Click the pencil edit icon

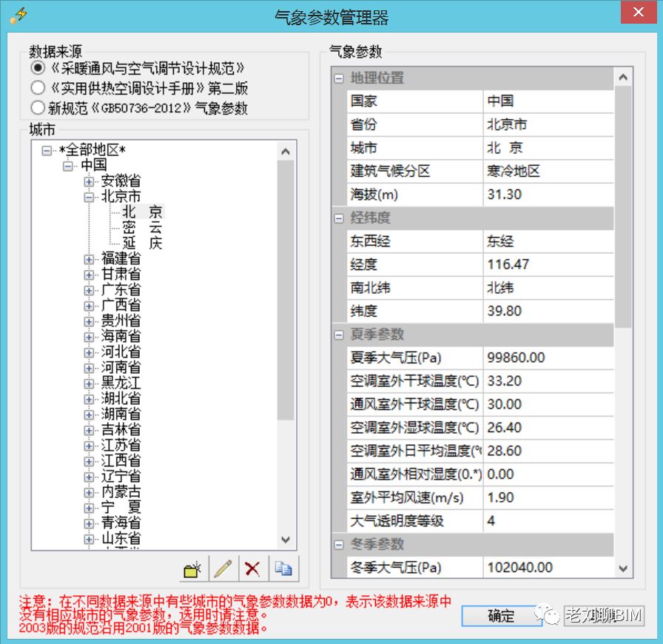[223, 569]
